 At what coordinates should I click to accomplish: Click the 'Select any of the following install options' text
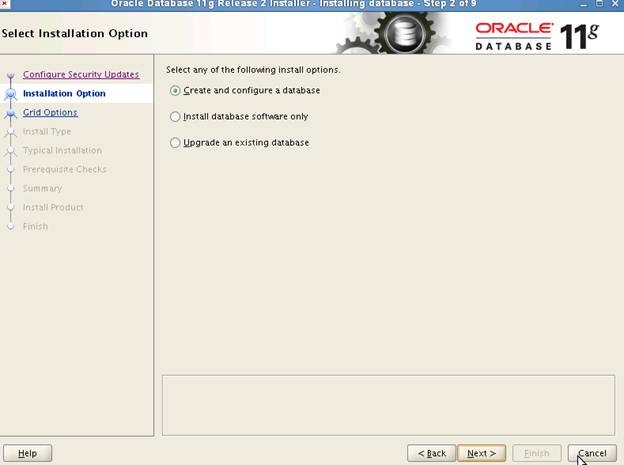coord(253,70)
